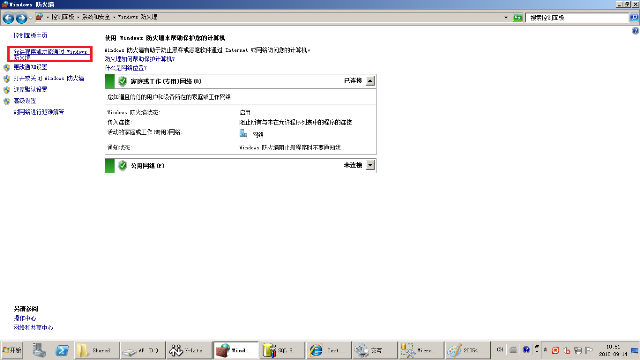Click green shield on 家庭或工作 network header
640x360 pixels.
click(x=122, y=81)
